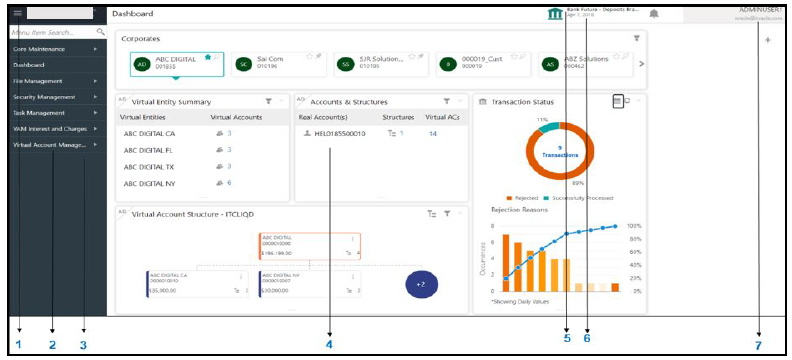
Task: Click the accounts icon in ABC DIGITAL NY row
Action: coord(219,183)
